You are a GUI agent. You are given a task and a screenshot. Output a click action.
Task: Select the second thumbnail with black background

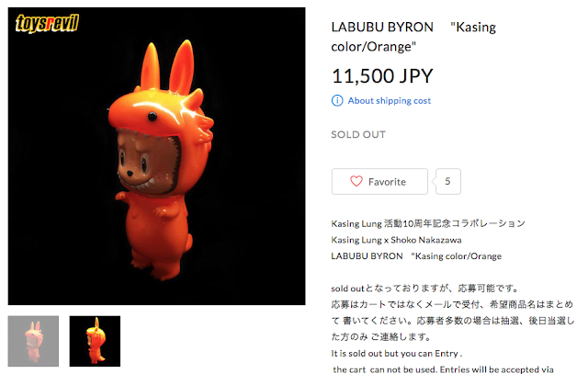95,341
